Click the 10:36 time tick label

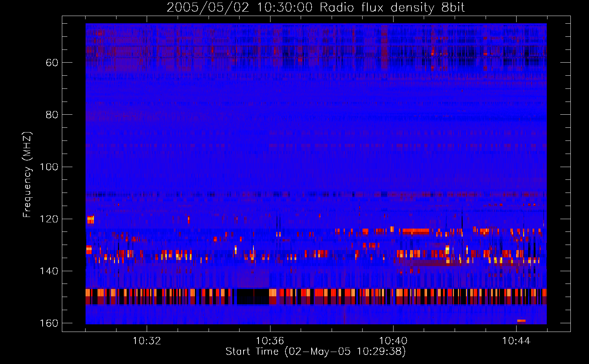click(270, 341)
